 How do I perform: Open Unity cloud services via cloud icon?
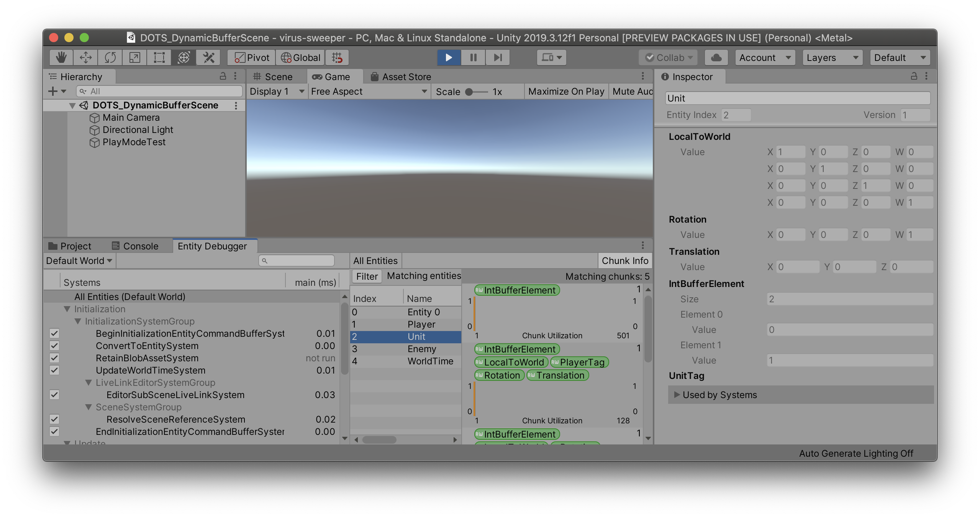point(716,57)
